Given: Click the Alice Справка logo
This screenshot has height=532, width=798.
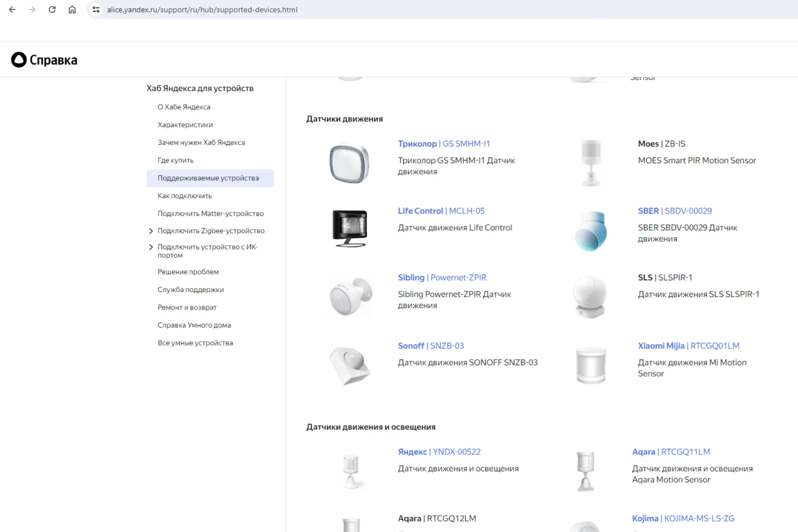Looking at the screenshot, I should (44, 60).
